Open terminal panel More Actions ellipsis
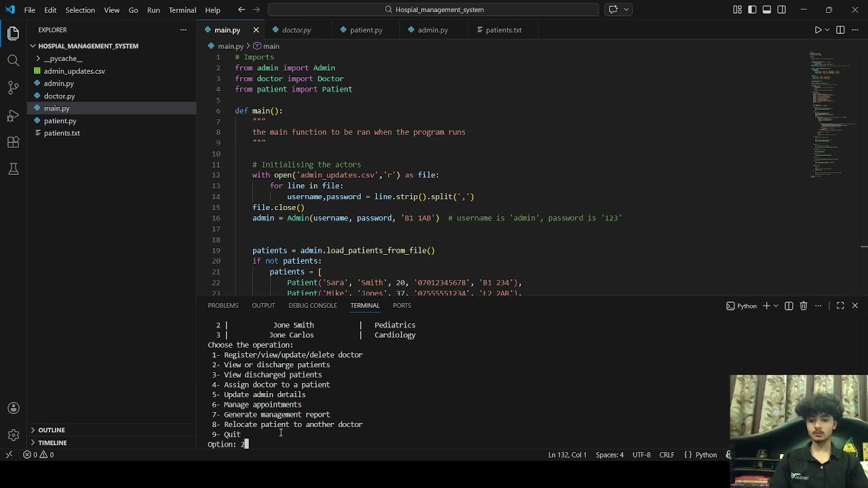Viewport: 868px width, 488px height. (818, 306)
